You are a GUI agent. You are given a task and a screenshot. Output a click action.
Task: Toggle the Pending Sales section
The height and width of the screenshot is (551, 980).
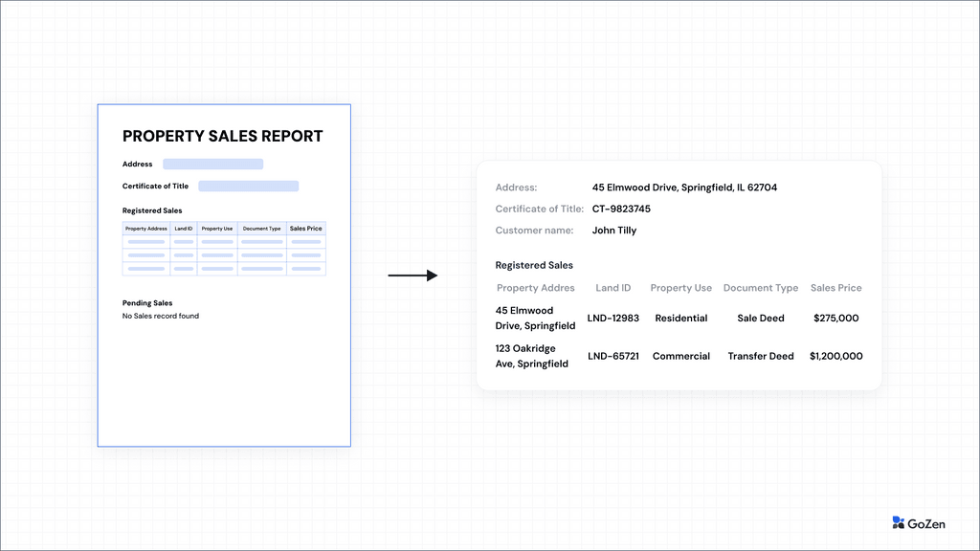[146, 303]
